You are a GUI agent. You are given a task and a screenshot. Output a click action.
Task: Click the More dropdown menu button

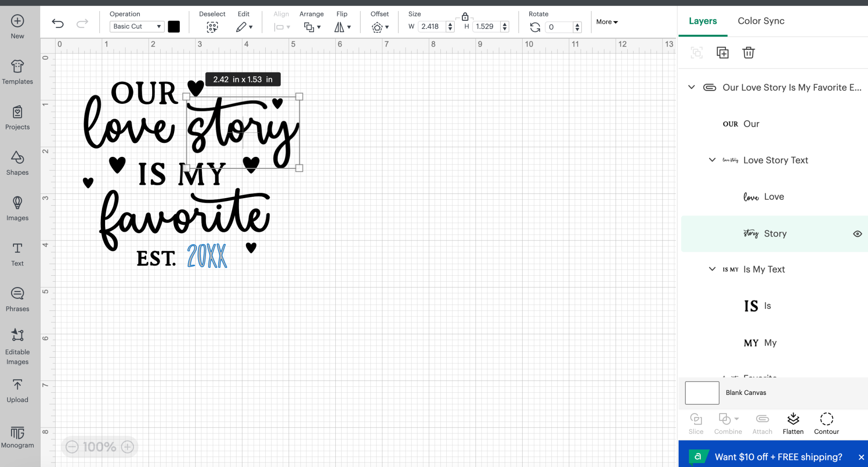pyautogui.click(x=607, y=21)
